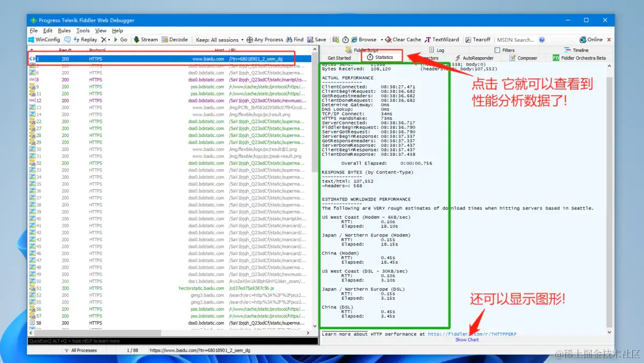This screenshot has width=644, height=363.
Task: Sort by the Protocol column header
Action: pos(97,49)
